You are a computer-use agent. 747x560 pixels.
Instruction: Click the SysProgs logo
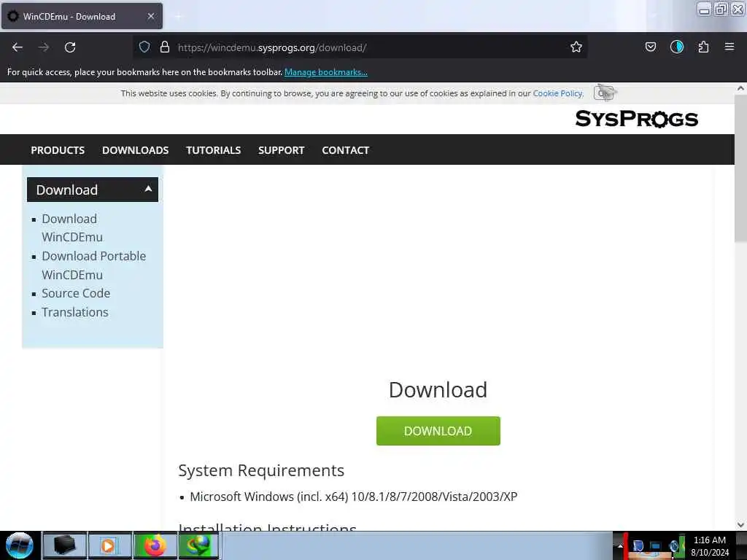pos(636,119)
